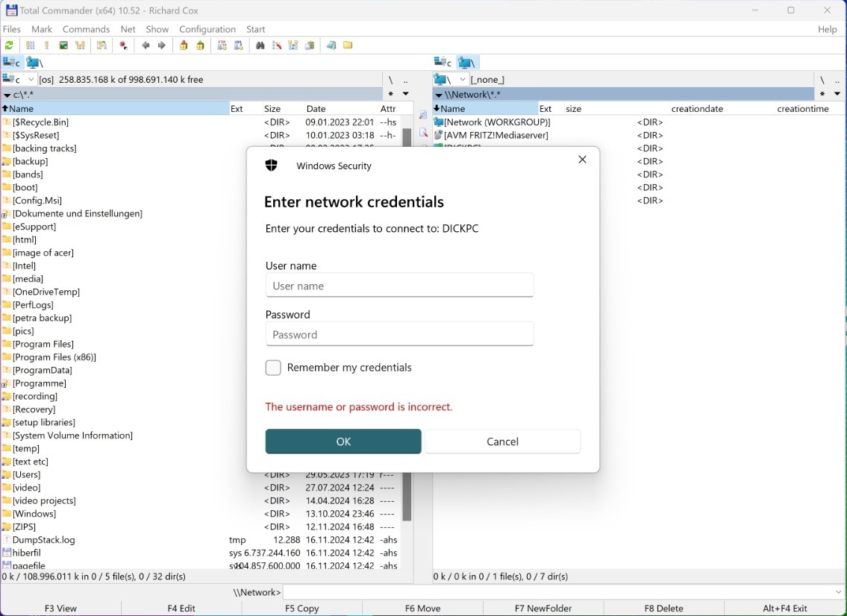Image resolution: width=847 pixels, height=616 pixels.
Task: Toggle show all files asterisk button
Action: click(x=392, y=94)
